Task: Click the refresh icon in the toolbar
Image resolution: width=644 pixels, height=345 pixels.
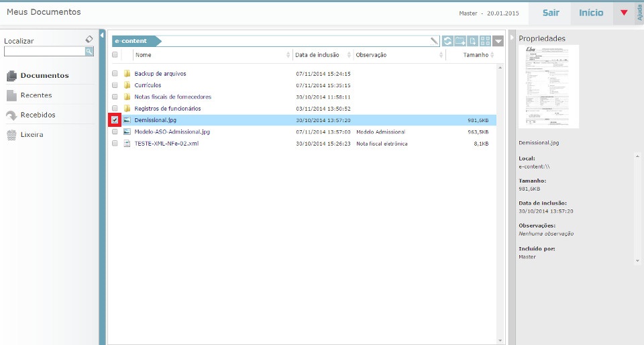Action: (x=447, y=41)
